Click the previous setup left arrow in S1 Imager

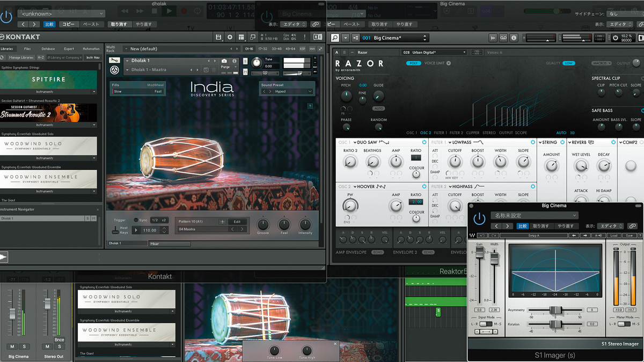pos(574,235)
